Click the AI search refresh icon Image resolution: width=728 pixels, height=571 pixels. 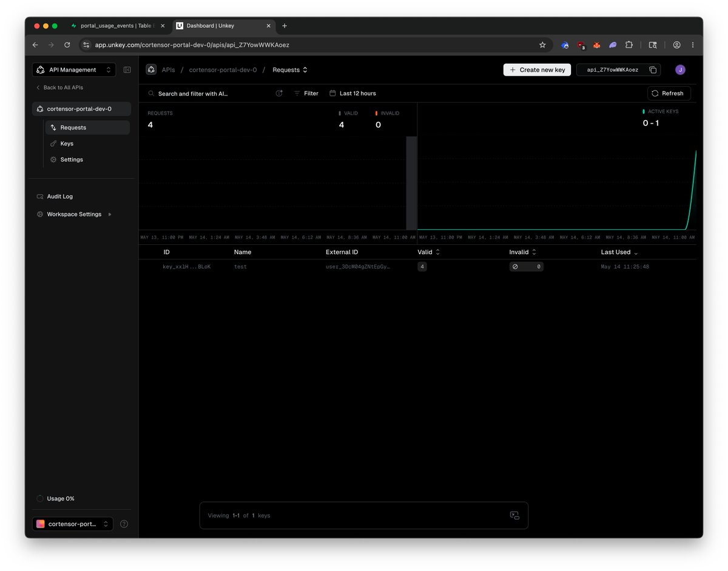tap(279, 93)
